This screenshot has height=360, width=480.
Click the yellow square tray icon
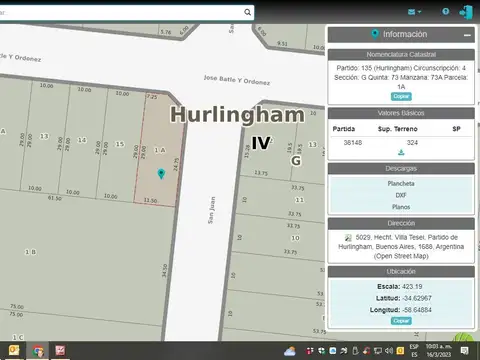(400, 351)
